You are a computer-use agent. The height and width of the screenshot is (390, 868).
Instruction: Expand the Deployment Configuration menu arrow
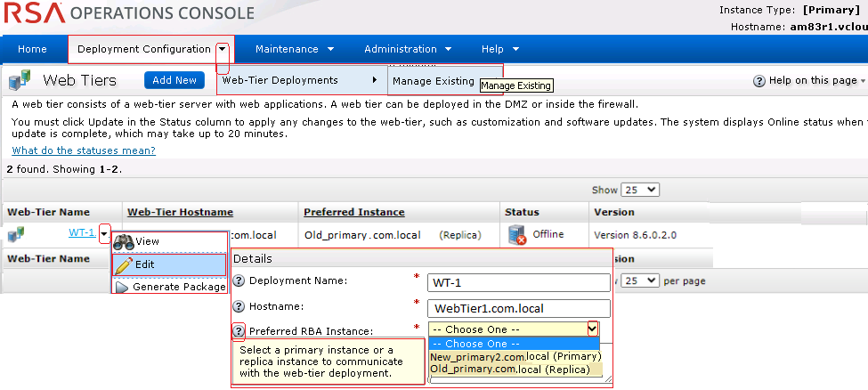(223, 50)
